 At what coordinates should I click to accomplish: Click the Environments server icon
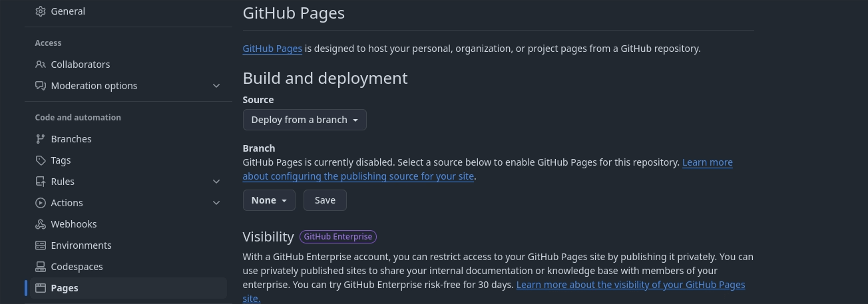click(41, 245)
